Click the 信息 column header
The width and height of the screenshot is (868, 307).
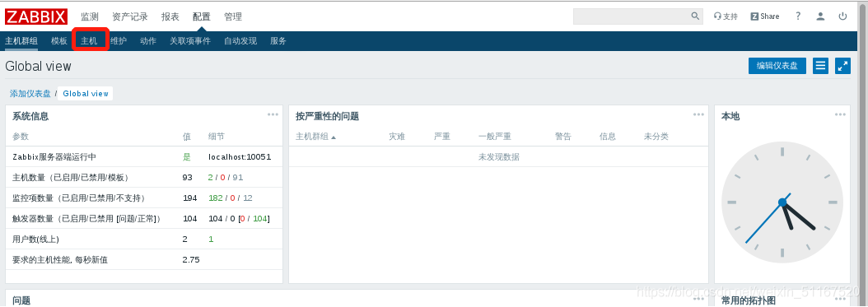tap(607, 137)
